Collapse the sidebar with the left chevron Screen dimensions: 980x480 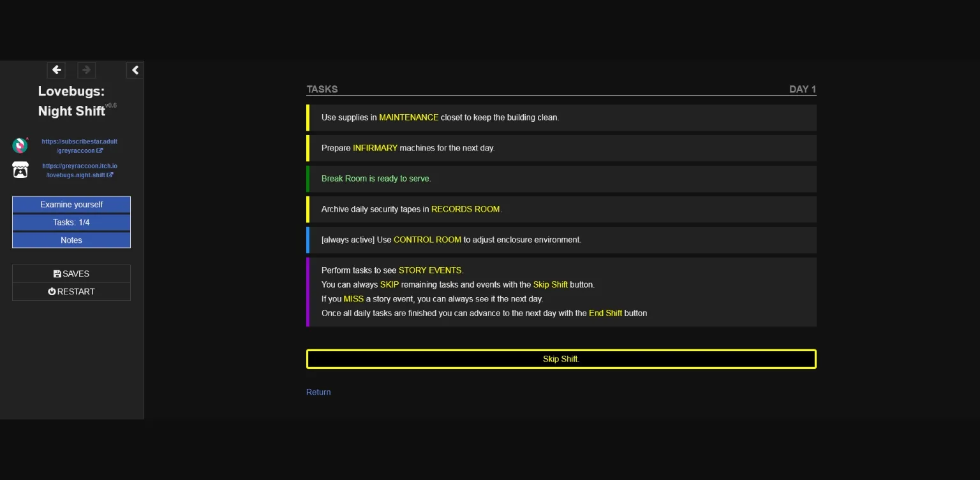pyautogui.click(x=135, y=70)
